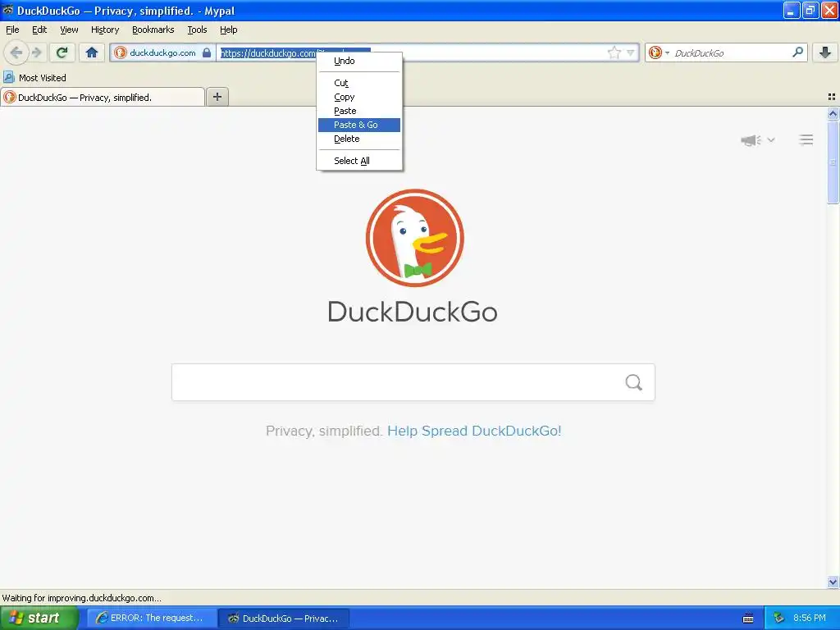Image resolution: width=840 pixels, height=630 pixels.
Task: Open the Bookmarks menu
Action: pyautogui.click(x=153, y=30)
